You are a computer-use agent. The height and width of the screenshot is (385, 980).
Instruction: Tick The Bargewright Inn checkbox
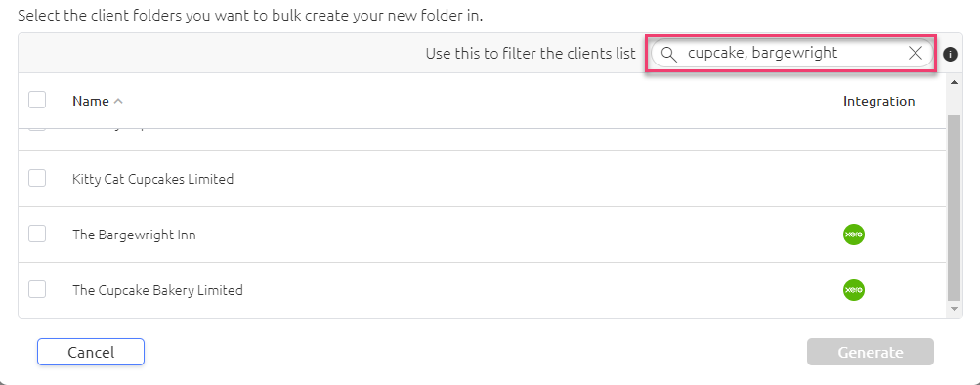point(37,234)
